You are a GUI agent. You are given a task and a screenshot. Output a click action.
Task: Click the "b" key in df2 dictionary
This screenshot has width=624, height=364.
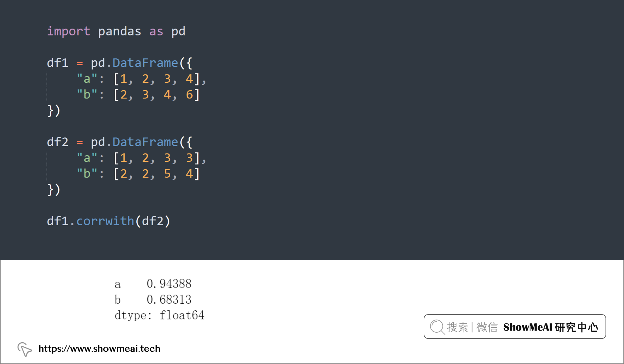87,174
